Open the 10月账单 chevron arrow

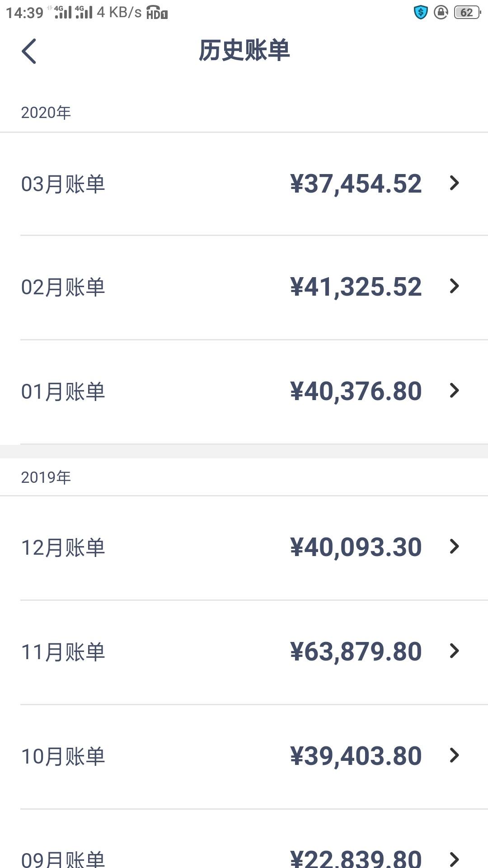(455, 755)
